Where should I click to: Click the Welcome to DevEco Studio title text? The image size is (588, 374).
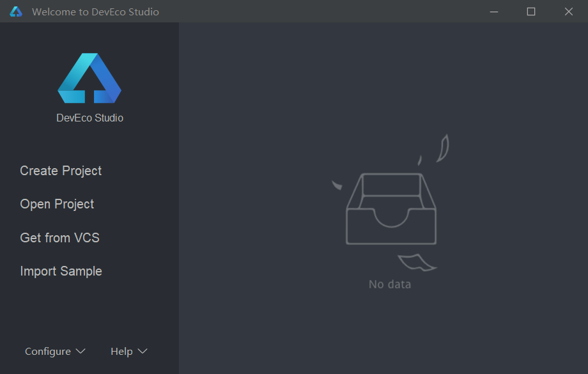coord(95,12)
